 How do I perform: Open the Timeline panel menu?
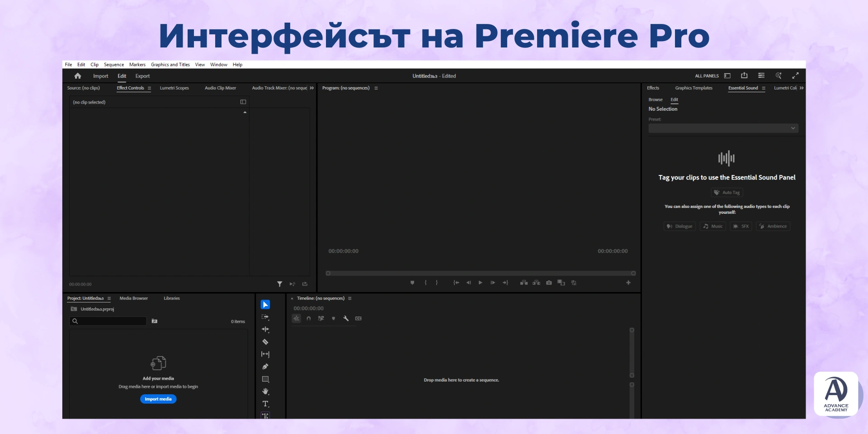(349, 298)
